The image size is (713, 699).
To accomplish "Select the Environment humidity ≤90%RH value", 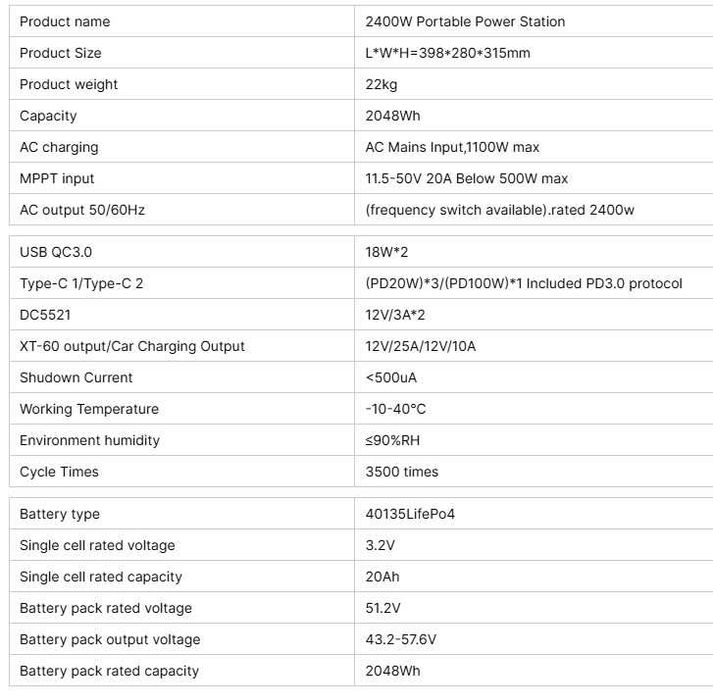I will (x=393, y=440).
